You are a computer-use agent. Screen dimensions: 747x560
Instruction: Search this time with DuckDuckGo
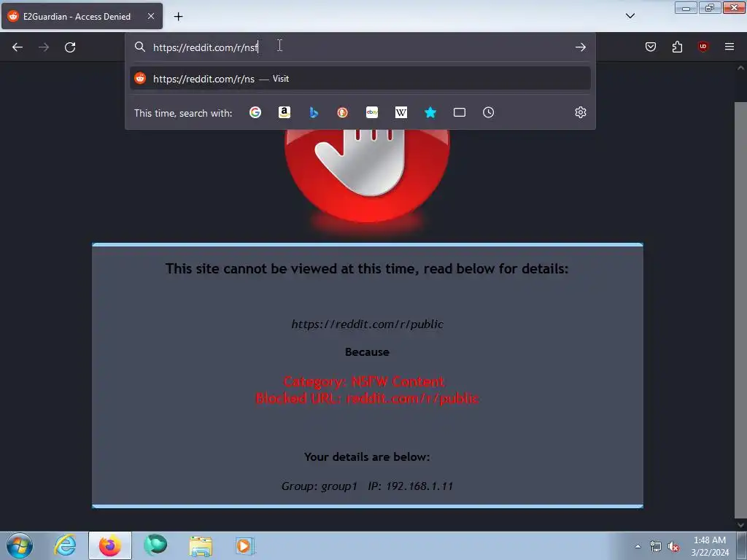click(343, 112)
